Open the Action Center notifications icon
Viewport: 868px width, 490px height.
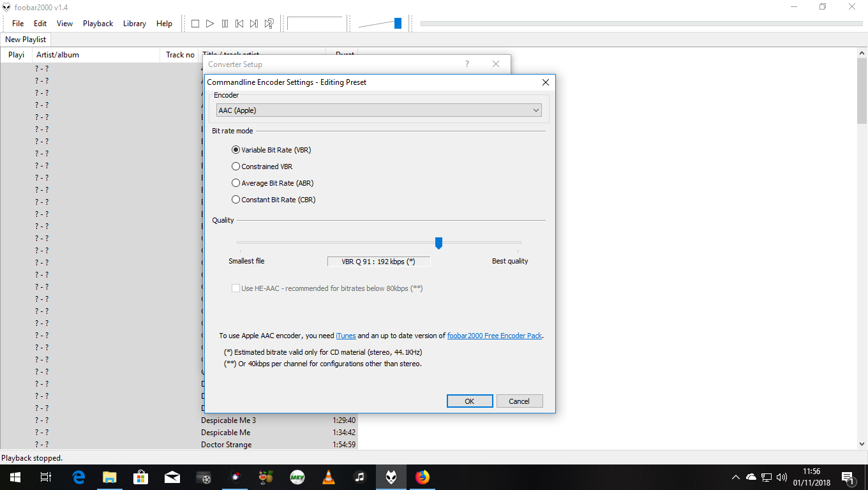tap(848, 477)
